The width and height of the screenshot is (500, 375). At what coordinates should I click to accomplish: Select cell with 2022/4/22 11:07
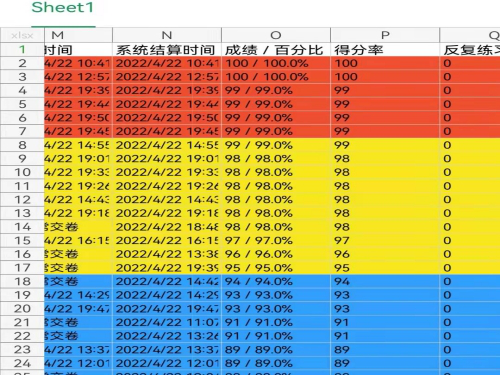point(167,322)
